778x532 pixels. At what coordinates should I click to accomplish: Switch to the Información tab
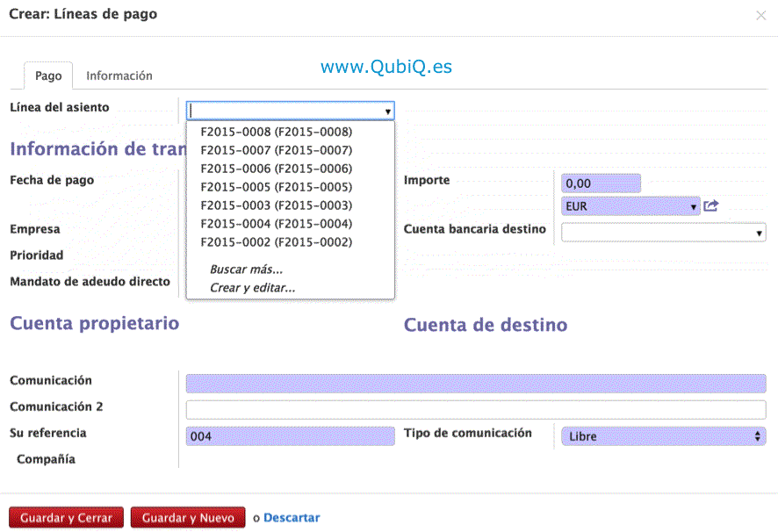tap(119, 76)
